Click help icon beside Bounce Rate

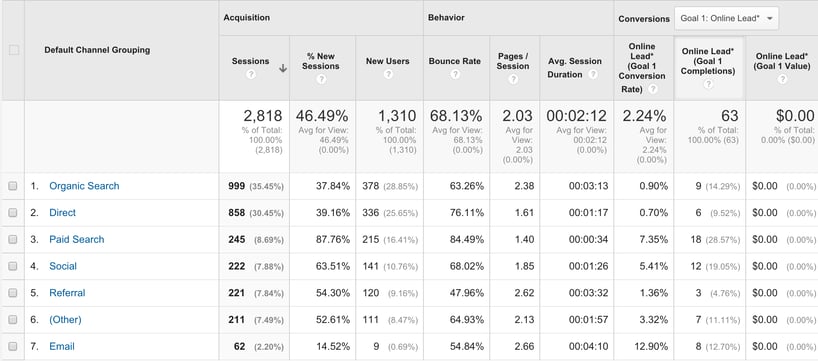tap(455, 75)
